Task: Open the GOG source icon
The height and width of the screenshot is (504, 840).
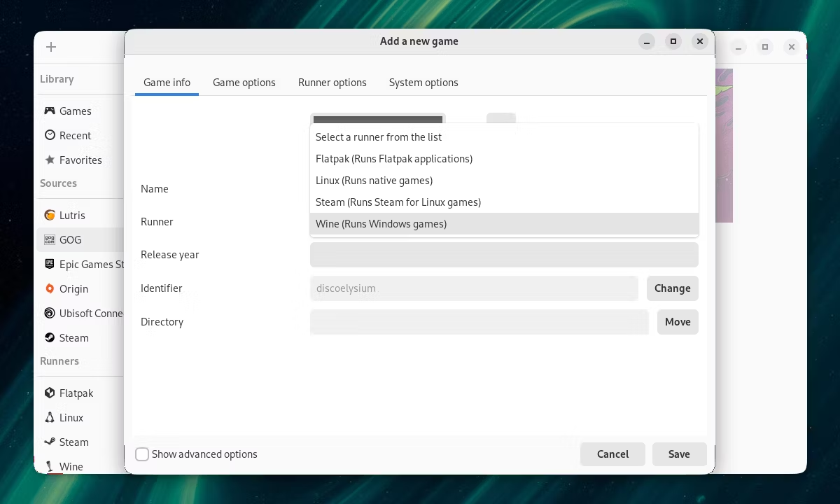Action: (50, 239)
